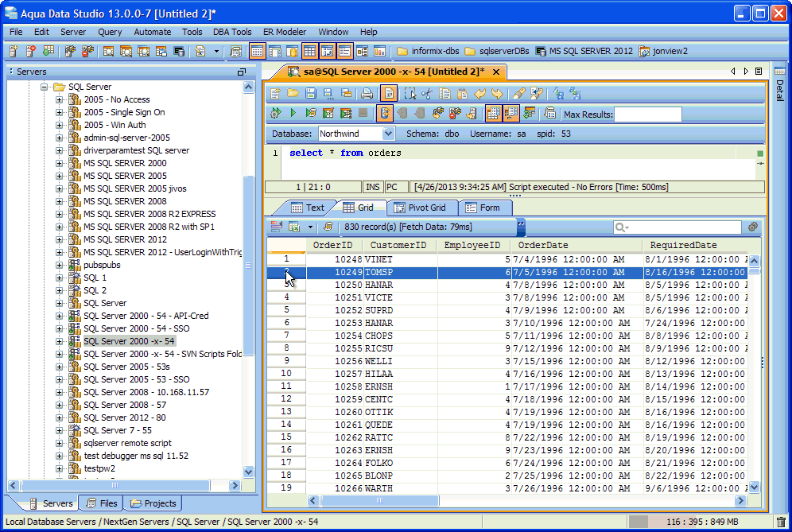Click the Query Analyzer icon with magnifier
Image resolution: width=792 pixels, height=532 pixels.
(x=108, y=51)
